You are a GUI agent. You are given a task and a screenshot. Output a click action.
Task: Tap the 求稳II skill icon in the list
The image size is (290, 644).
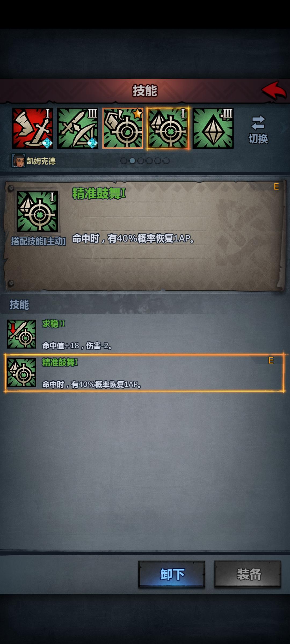[22, 334]
